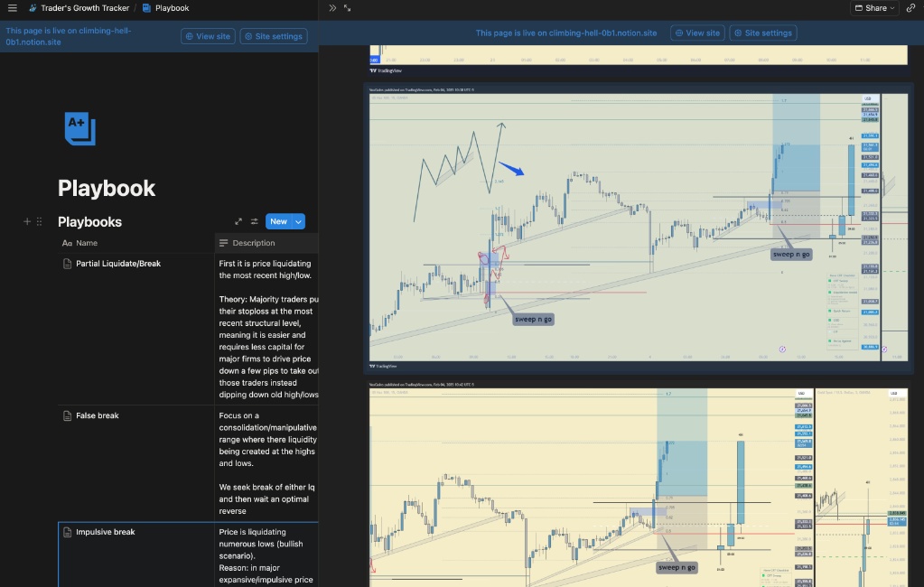This screenshot has width=924, height=587.
Task: Collapse the side peek panel
Action: tap(332, 7)
